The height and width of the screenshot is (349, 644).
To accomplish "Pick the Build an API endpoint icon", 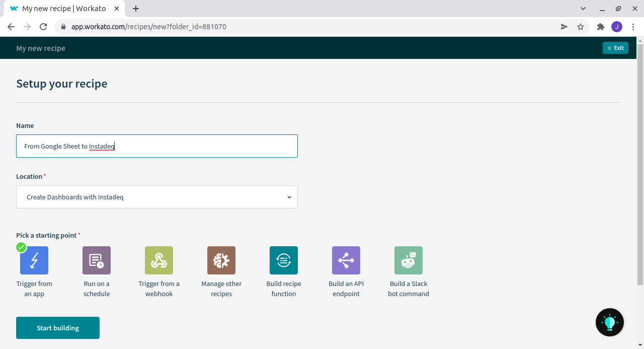I will click(346, 260).
